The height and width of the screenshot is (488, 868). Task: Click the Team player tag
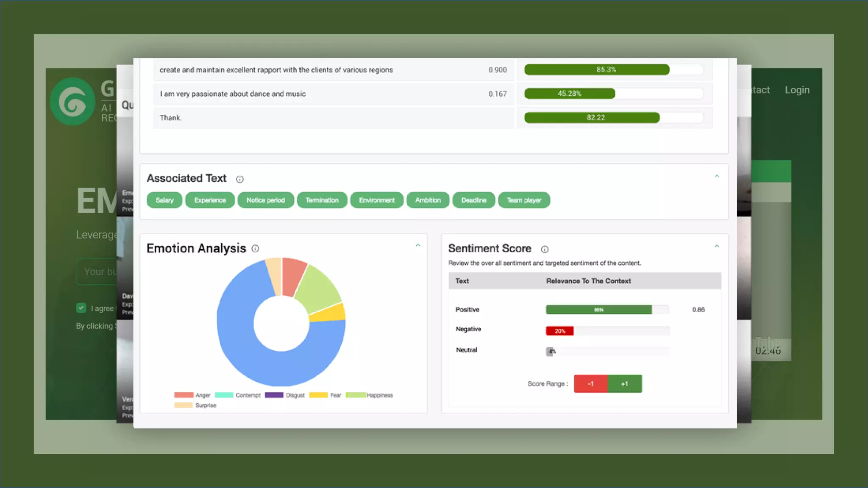tap(524, 200)
